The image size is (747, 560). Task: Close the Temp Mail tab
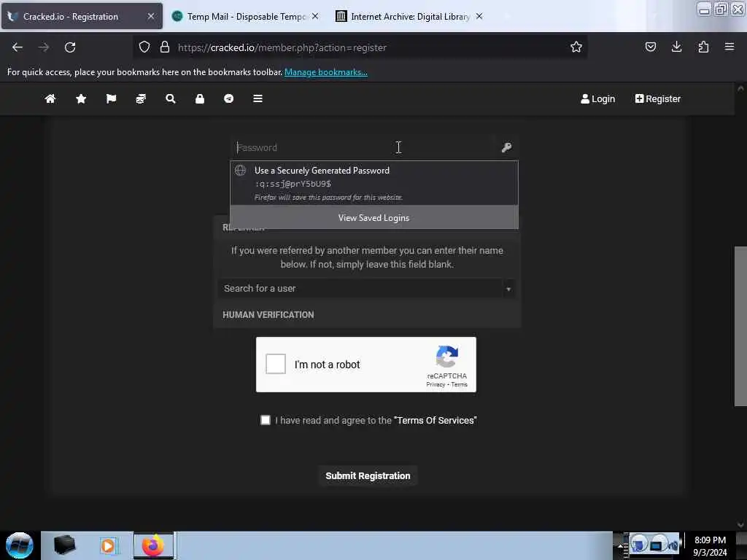[x=315, y=16]
